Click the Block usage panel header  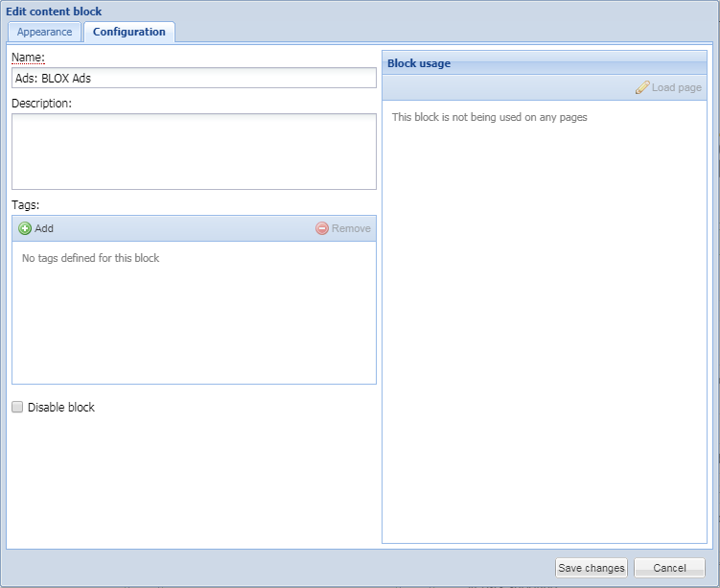point(544,63)
